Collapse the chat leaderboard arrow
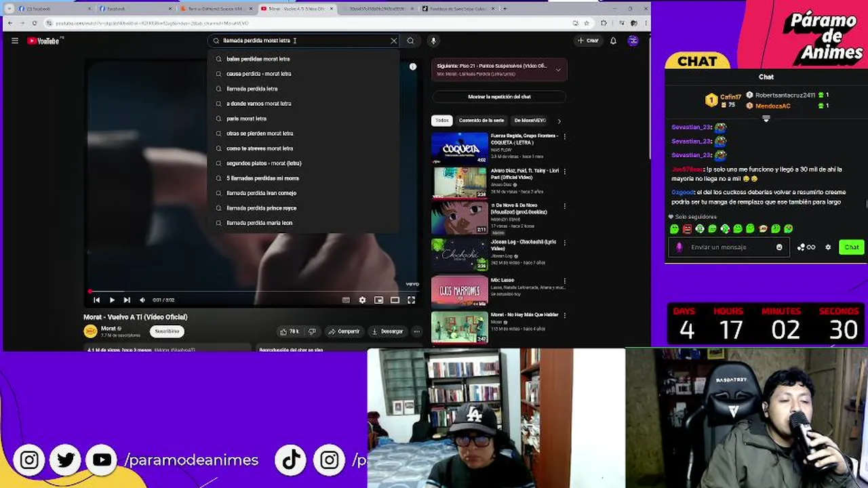This screenshot has width=868, height=488. coord(766,119)
